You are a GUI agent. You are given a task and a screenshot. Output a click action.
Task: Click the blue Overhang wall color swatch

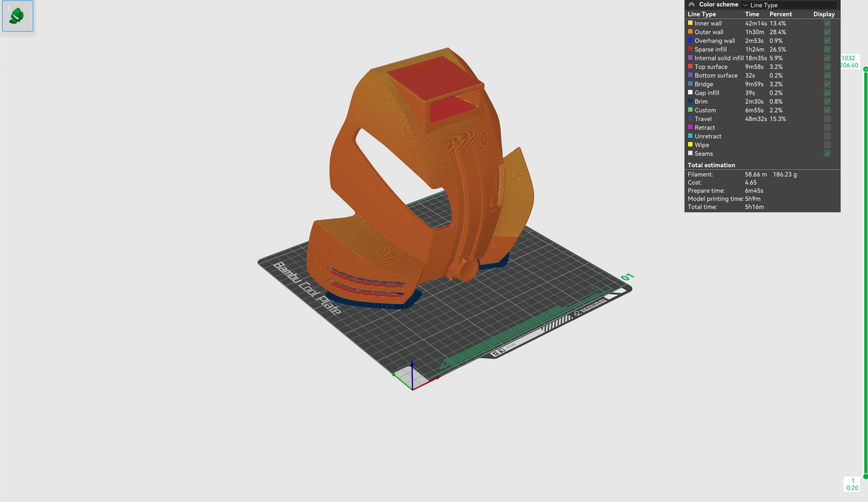pos(690,41)
